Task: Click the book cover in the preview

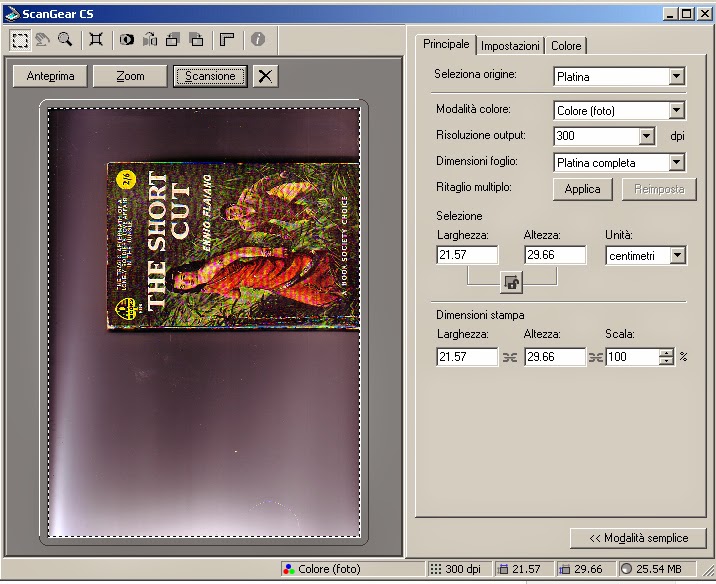Action: click(233, 245)
